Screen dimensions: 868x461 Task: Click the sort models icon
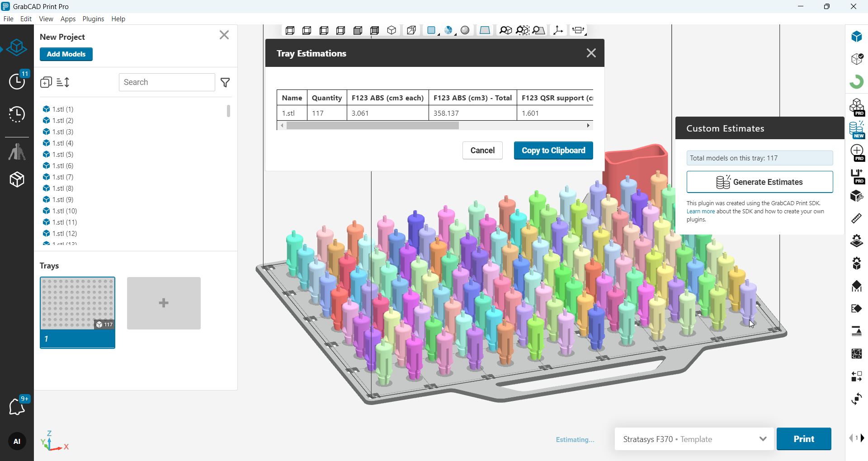tap(63, 82)
